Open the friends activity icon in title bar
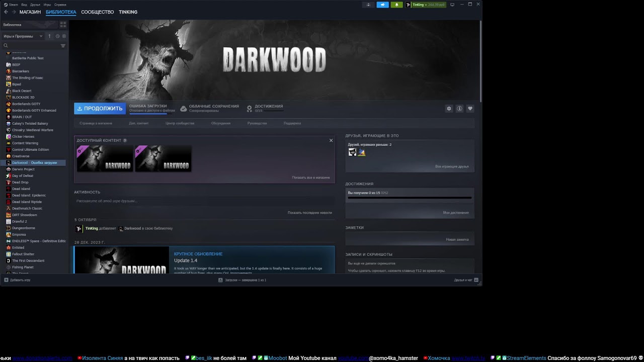This screenshot has height=362, width=644. tap(369, 5)
